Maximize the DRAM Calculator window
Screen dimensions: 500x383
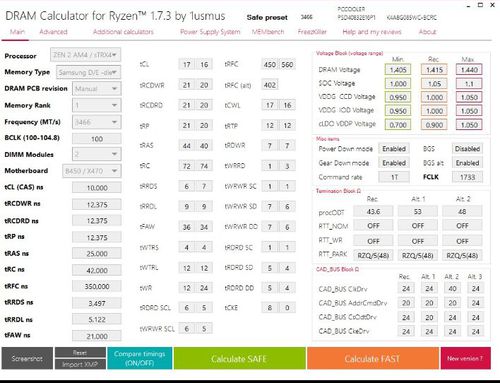pyautogui.click(x=480, y=5)
